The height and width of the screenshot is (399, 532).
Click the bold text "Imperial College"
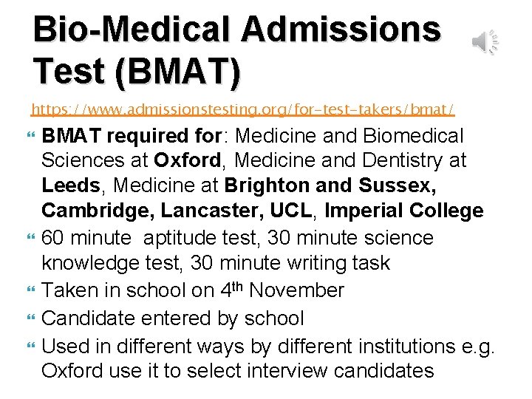click(x=404, y=212)
